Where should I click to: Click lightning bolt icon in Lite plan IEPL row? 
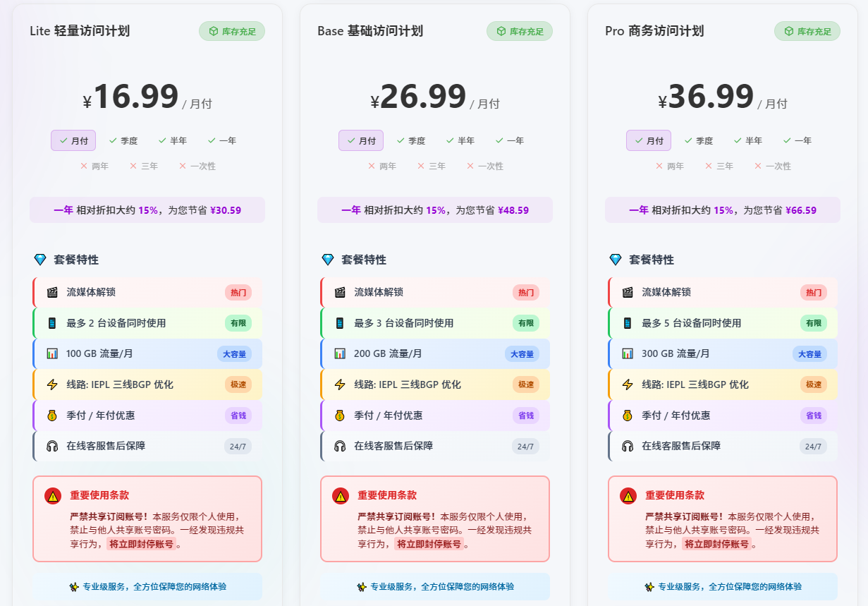click(x=52, y=384)
